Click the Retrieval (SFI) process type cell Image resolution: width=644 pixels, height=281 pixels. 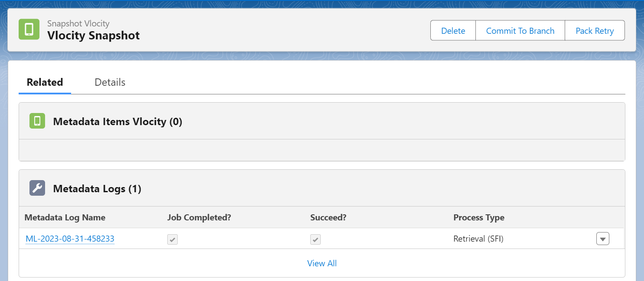pos(478,239)
